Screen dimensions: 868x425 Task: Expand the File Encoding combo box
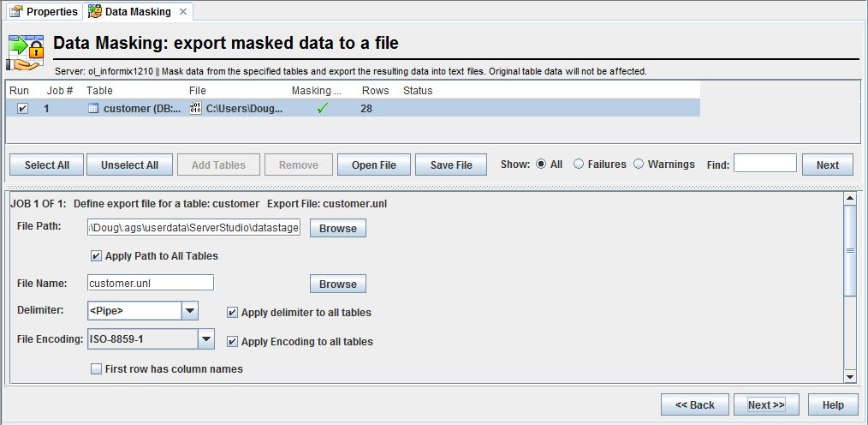205,340
